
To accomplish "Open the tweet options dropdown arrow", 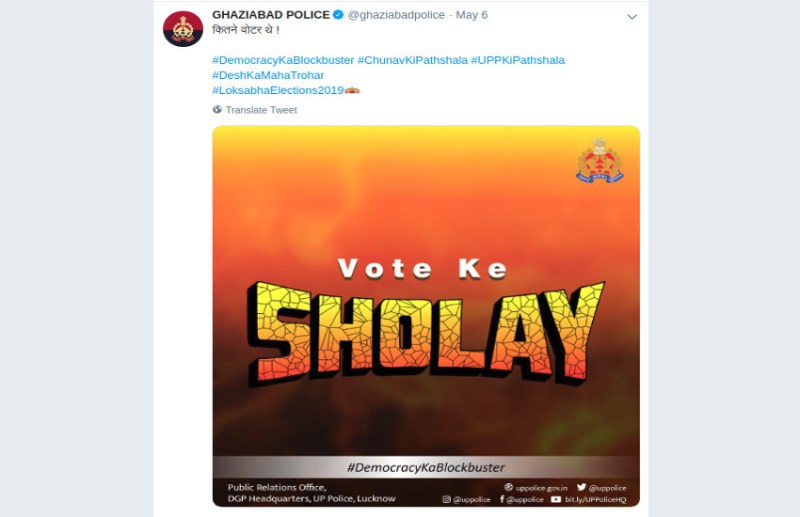I will pyautogui.click(x=631, y=17).
